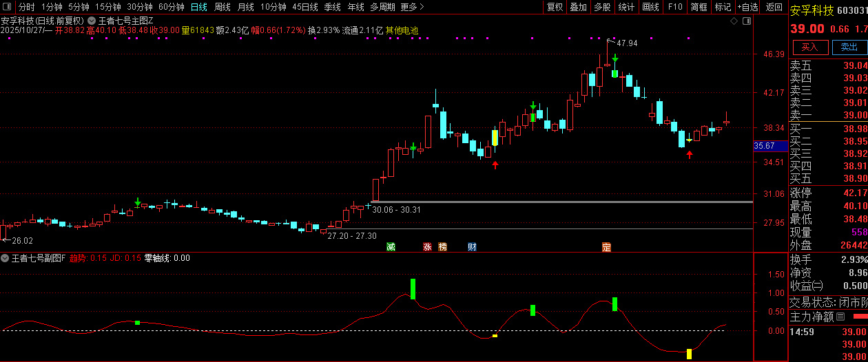Expand the 王者七号主图Z indicator dropdown
The height and width of the screenshot is (362, 868).
point(92,21)
